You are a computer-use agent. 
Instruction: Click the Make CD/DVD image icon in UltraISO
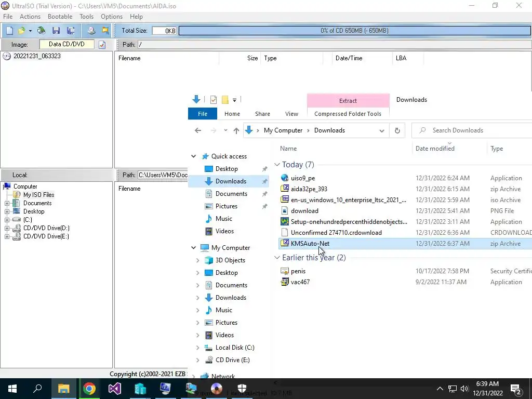91,31
